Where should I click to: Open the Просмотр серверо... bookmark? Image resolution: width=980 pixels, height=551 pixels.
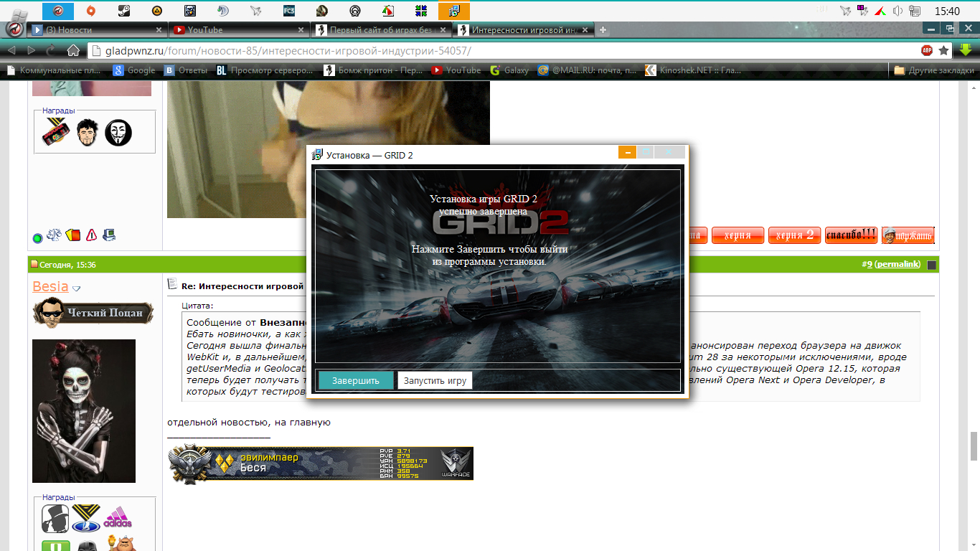265,70
